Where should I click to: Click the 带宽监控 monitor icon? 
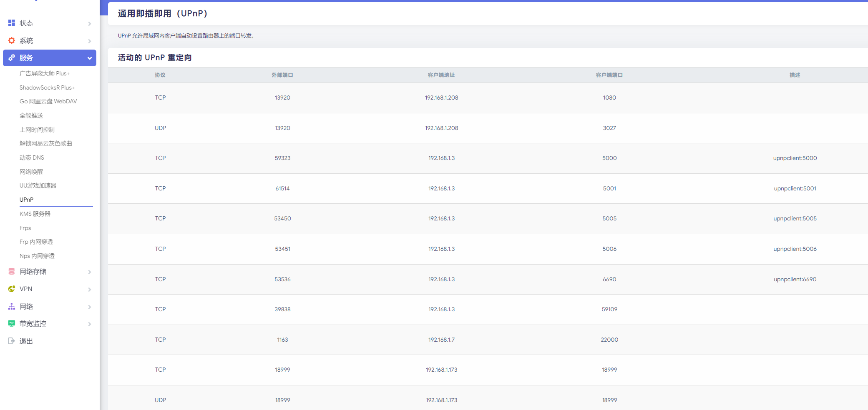[x=12, y=323]
